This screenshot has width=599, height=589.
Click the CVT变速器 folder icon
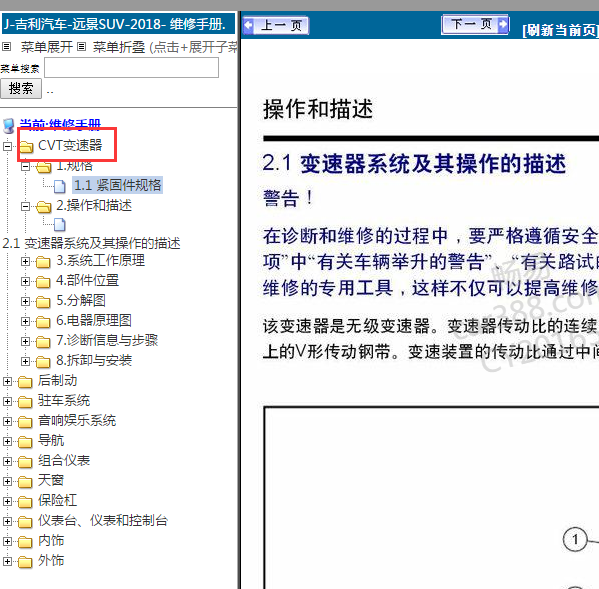[x=26, y=146]
